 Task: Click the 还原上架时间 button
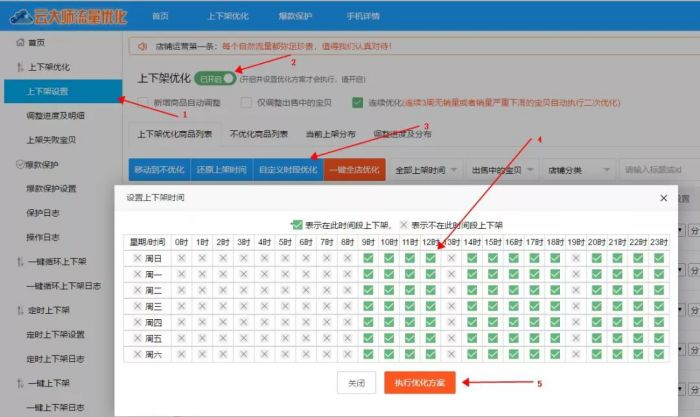tap(221, 170)
